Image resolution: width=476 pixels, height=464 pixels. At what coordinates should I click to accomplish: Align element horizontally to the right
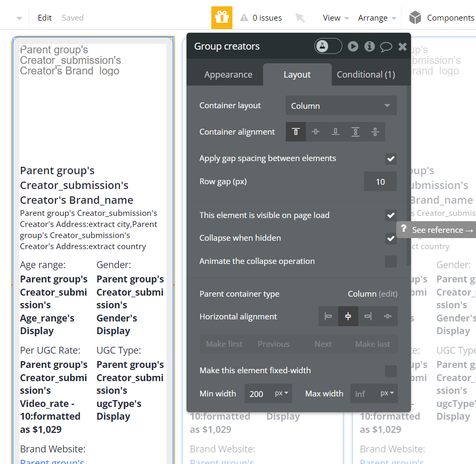click(x=368, y=316)
